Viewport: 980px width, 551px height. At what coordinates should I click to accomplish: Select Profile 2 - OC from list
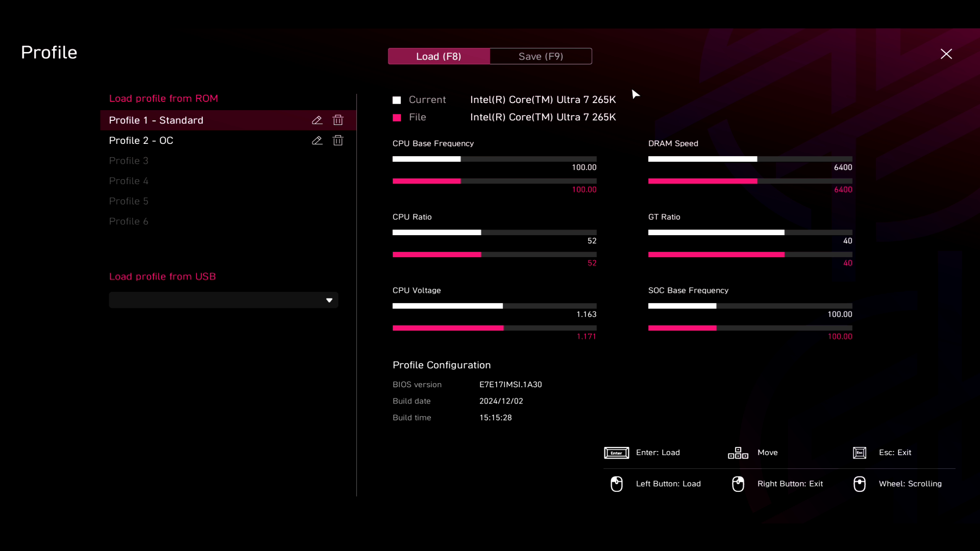pos(141,140)
